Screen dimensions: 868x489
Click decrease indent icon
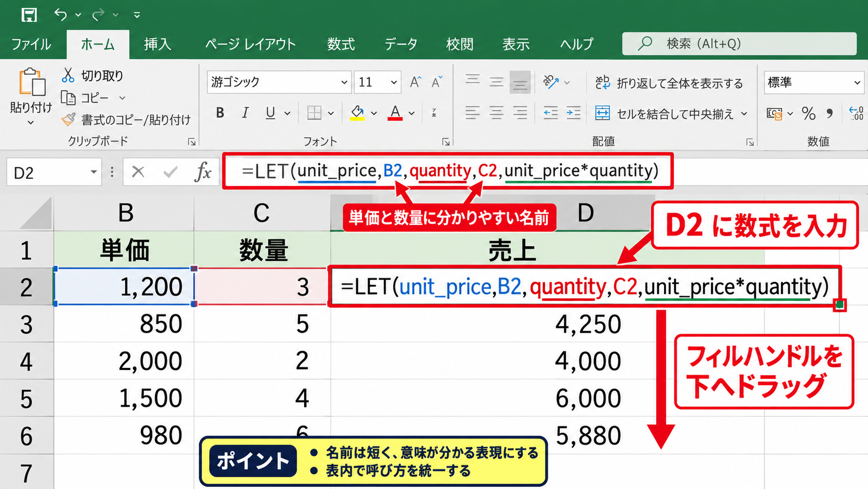550,113
